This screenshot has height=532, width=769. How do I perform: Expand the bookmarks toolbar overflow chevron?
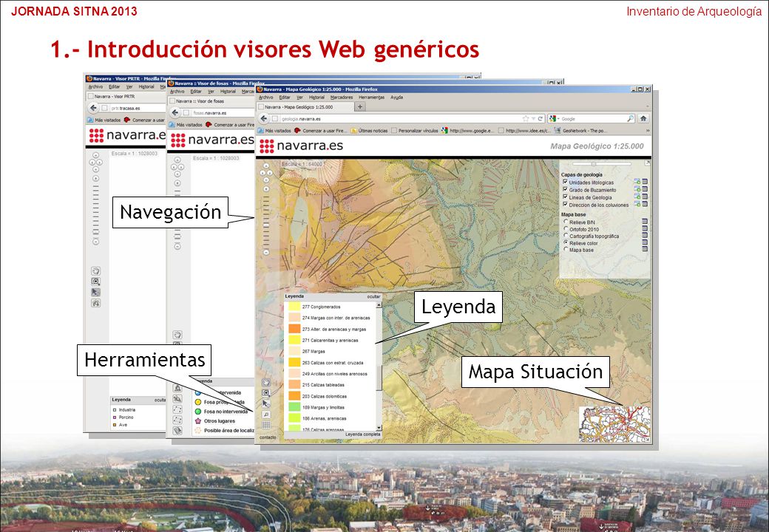(648, 131)
